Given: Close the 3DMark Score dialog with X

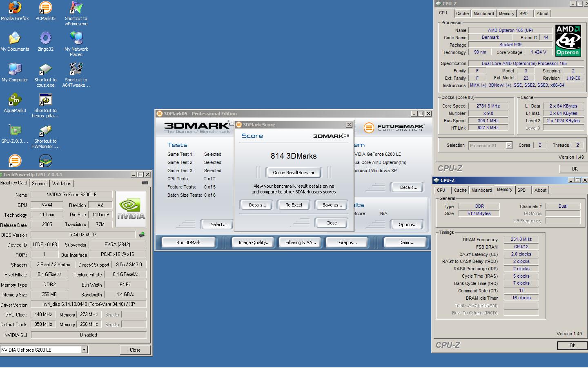Looking at the screenshot, I should pyautogui.click(x=349, y=124).
